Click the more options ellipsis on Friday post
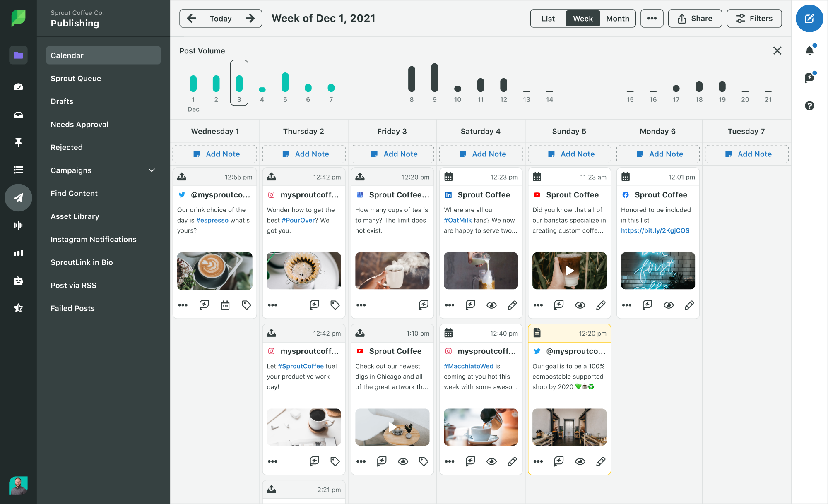Viewport: 828px width, 504px height. pos(361,305)
